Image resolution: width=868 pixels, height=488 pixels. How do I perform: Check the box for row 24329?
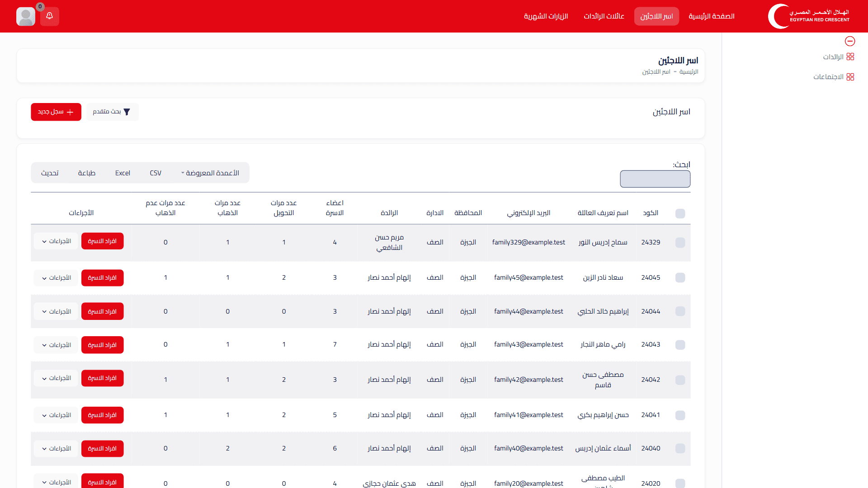pyautogui.click(x=680, y=243)
